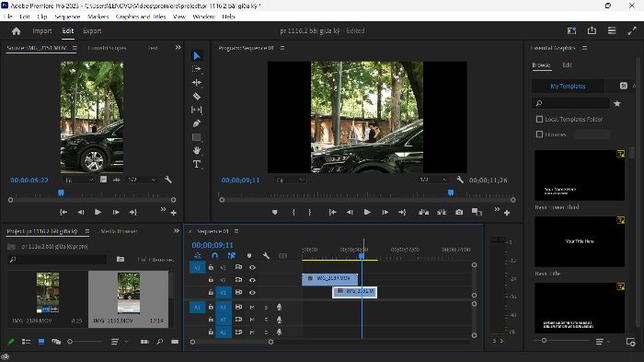Open Source Monitor playback resolution dropdown
Image resolution: width=644 pixels, height=362 pixels.
(x=141, y=180)
